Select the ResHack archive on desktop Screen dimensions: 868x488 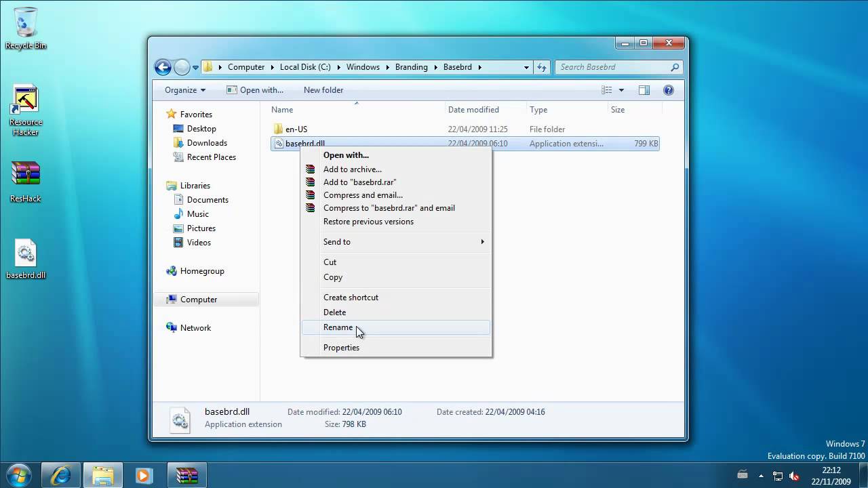coord(26,182)
